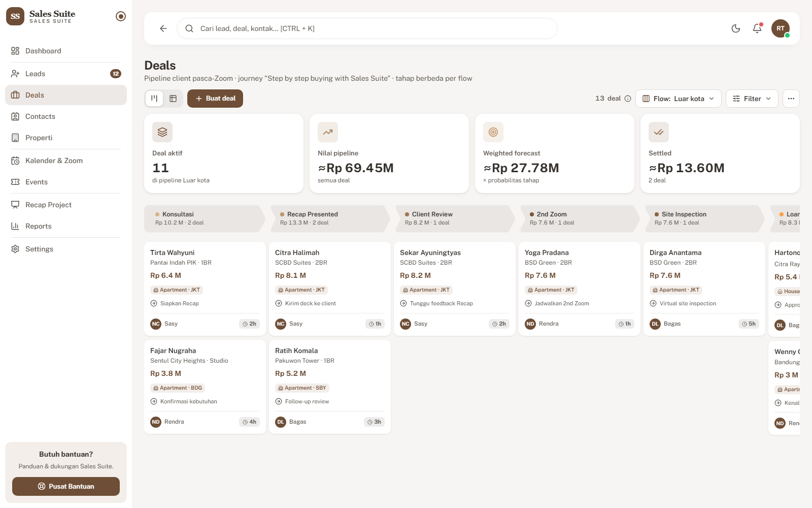This screenshot has width=812, height=508.
Task: Open Tirta Wahyuni deal card
Action: [x=205, y=289]
